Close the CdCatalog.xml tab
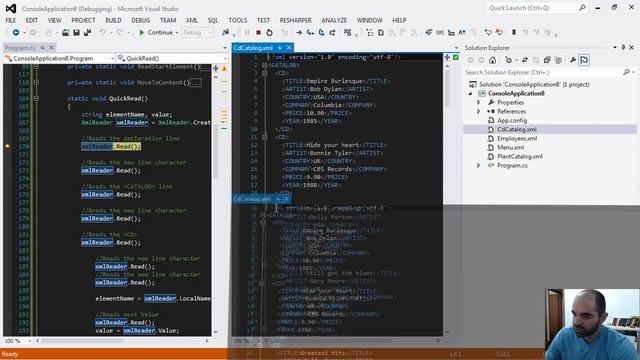 tap(289, 48)
